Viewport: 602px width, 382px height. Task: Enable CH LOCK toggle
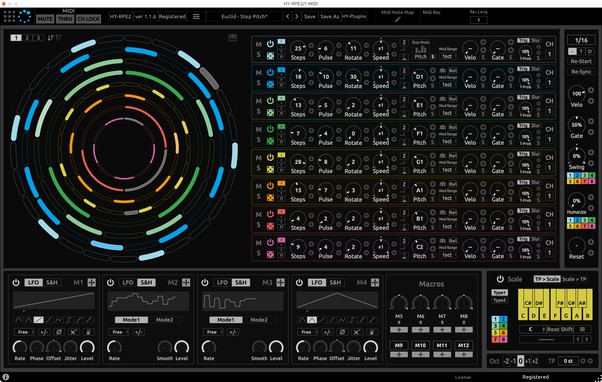pyautogui.click(x=89, y=18)
